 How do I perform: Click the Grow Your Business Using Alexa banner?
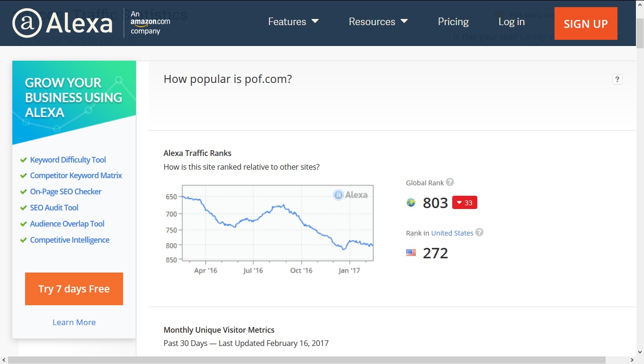tap(74, 102)
